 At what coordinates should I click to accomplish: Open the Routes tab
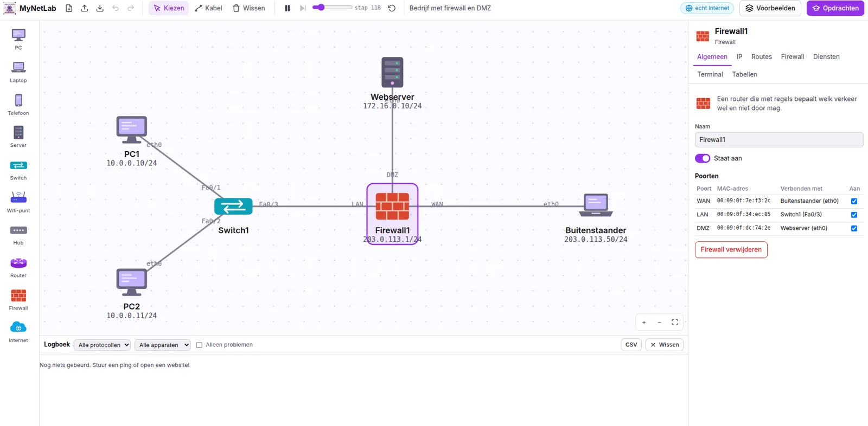pyautogui.click(x=762, y=57)
